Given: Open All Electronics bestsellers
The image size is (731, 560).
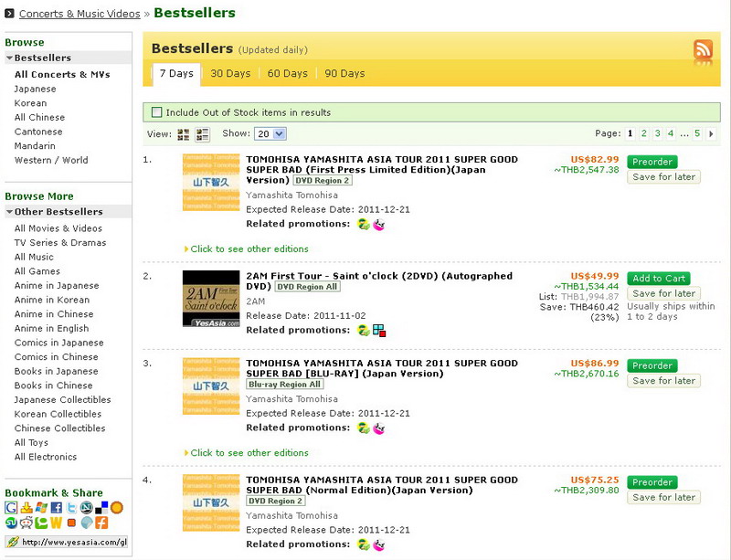Looking at the screenshot, I should click(x=45, y=457).
